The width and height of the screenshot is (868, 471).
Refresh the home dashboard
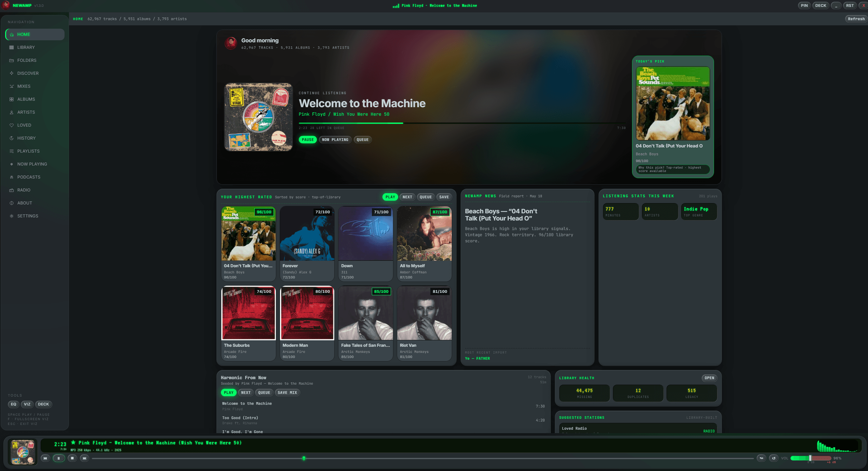click(856, 19)
